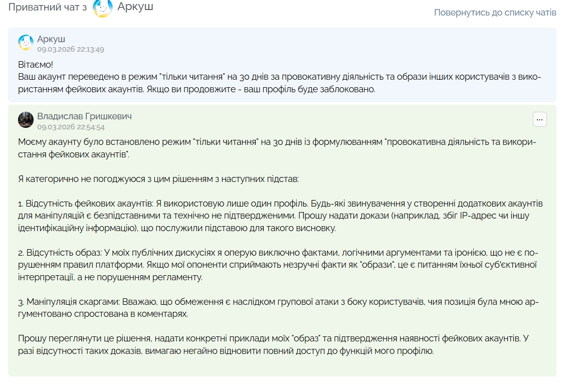This screenshot has height=384, width=588.
Task: Click the "Вітаємо!" greeting text
Action: click(36, 65)
